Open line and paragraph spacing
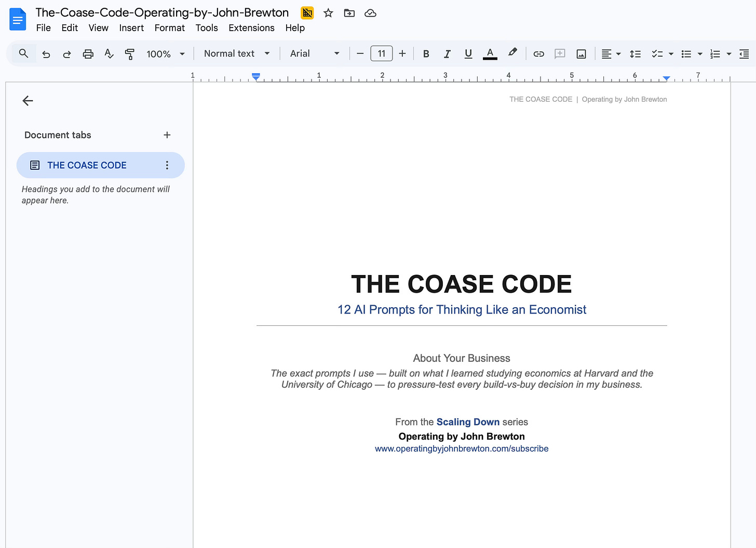Image resolution: width=756 pixels, height=548 pixels. click(x=635, y=54)
